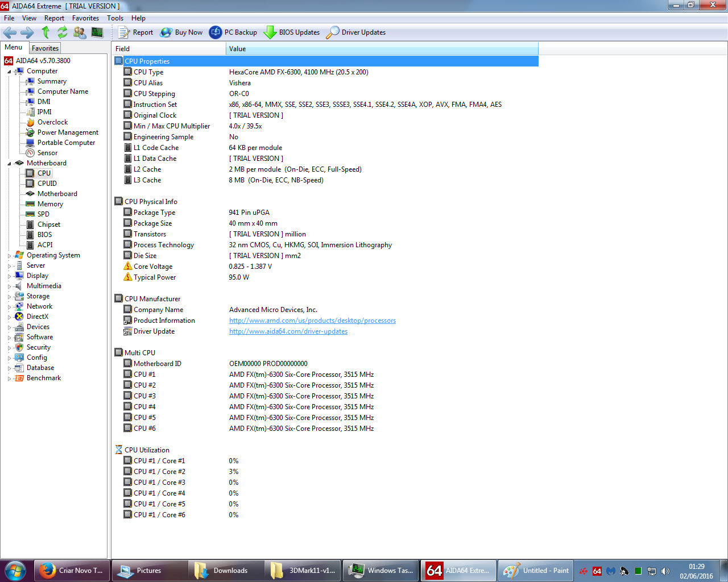The image size is (728, 582).
Task: Expand the Operating System tree node
Action: pos(9,256)
